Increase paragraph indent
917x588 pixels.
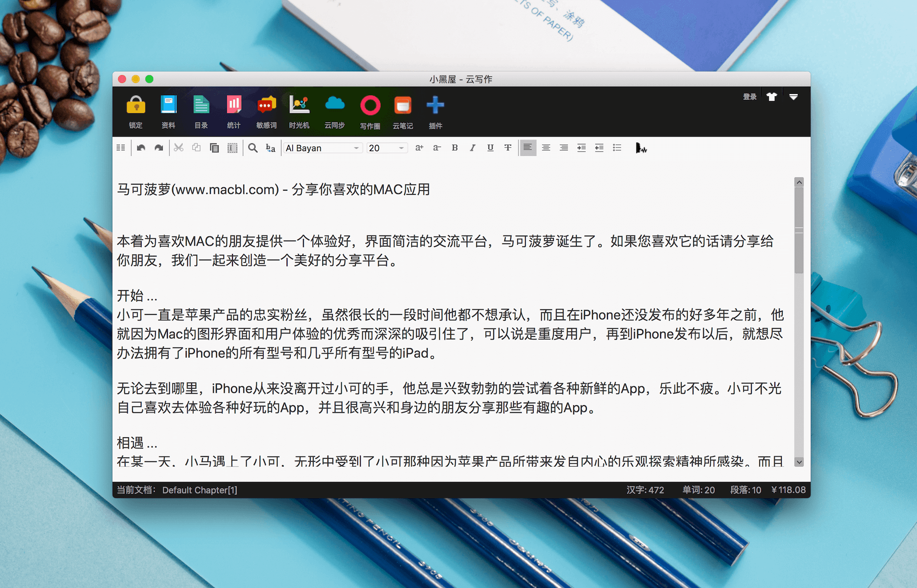pyautogui.click(x=581, y=148)
